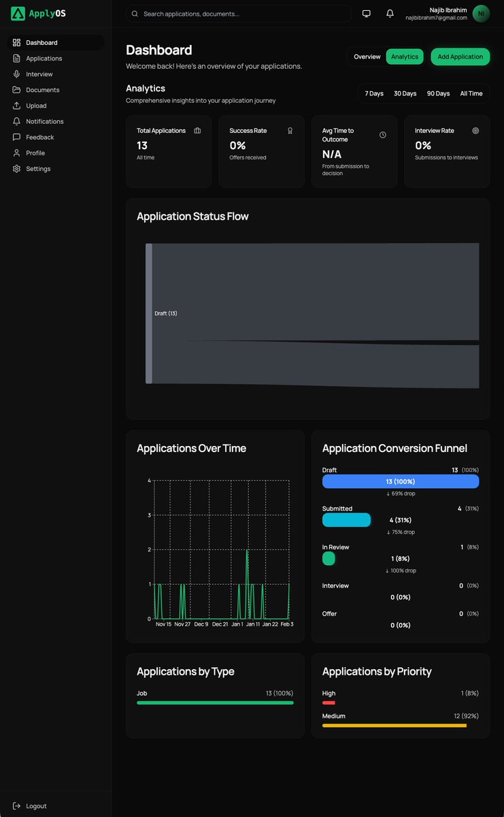Open notifications from top bar bell
This screenshot has width=504, height=817.
390,14
